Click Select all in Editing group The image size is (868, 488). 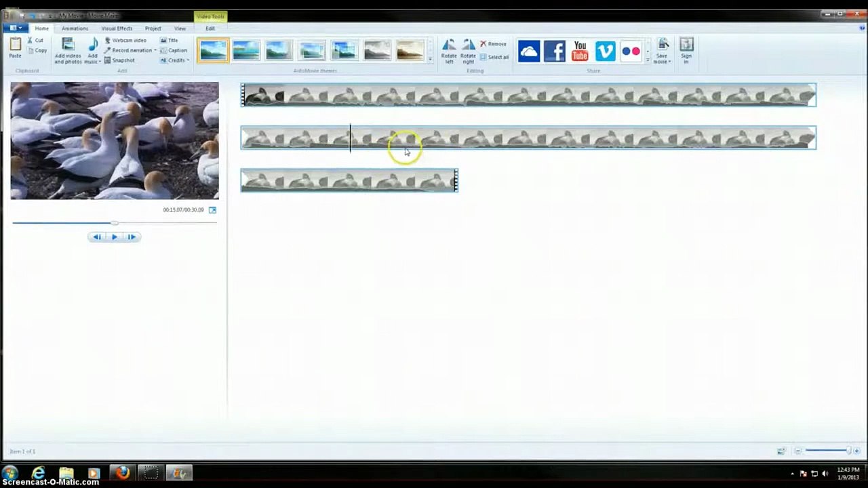click(x=494, y=57)
